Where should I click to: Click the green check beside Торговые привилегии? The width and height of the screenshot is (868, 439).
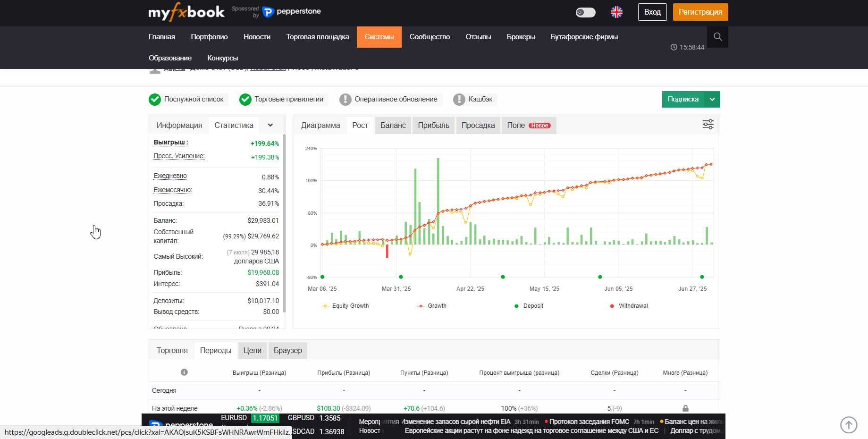[x=245, y=99]
